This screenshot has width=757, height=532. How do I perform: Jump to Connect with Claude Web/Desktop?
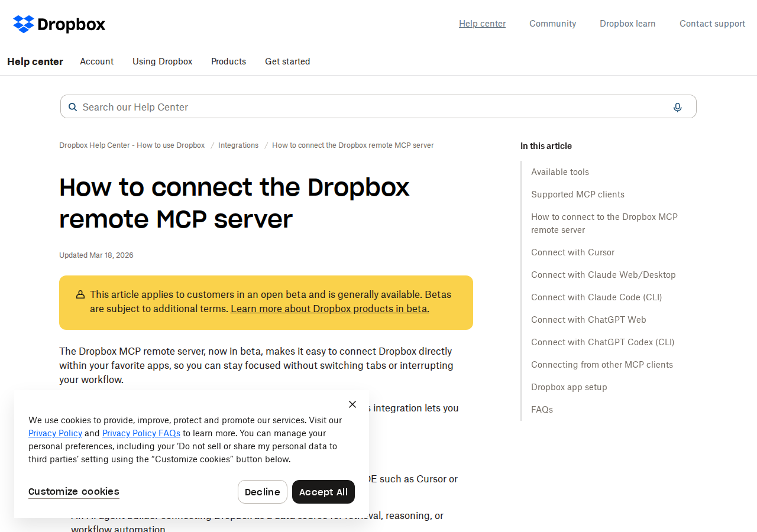[603, 275]
